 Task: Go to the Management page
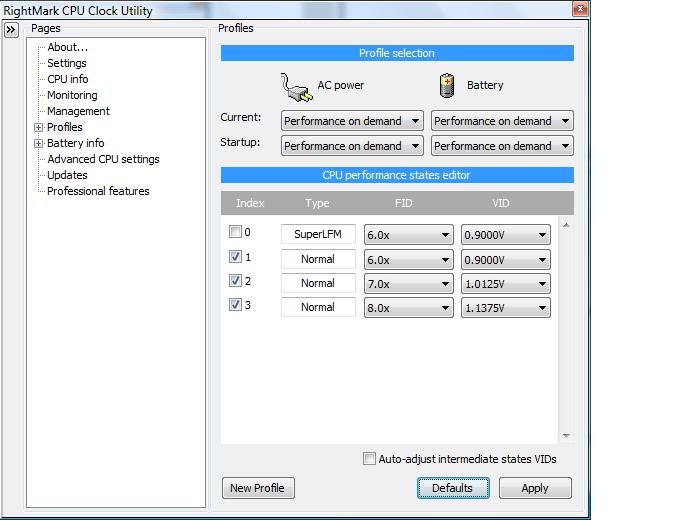(78, 111)
